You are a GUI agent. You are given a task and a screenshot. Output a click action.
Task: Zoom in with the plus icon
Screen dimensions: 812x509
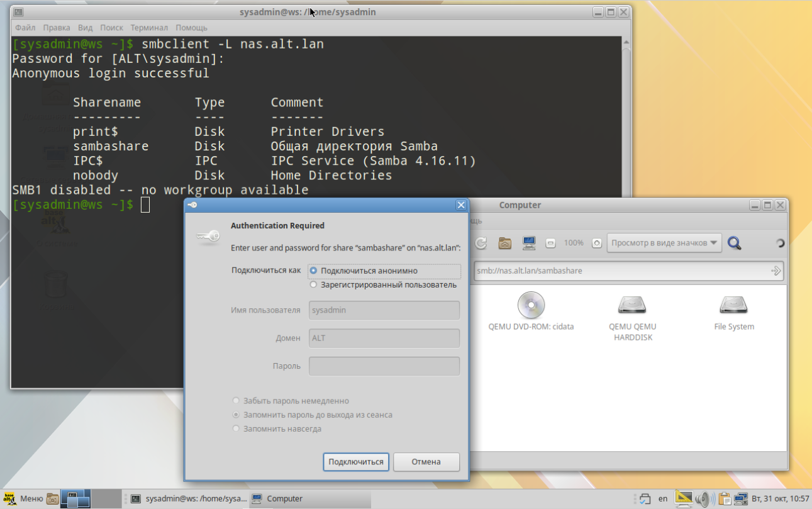[x=596, y=243]
